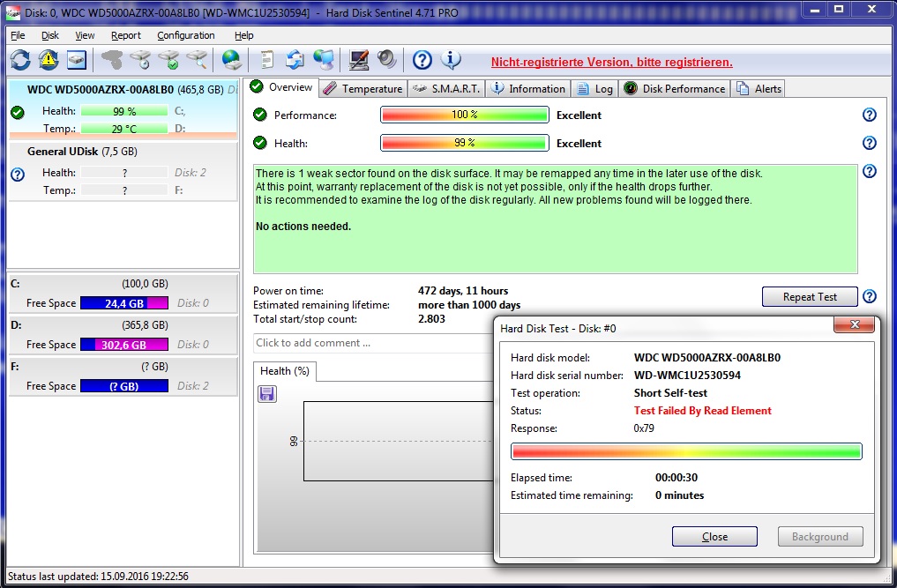Click the 'No actions needed.' text
Screen dimensions: 897x588
pos(303,227)
